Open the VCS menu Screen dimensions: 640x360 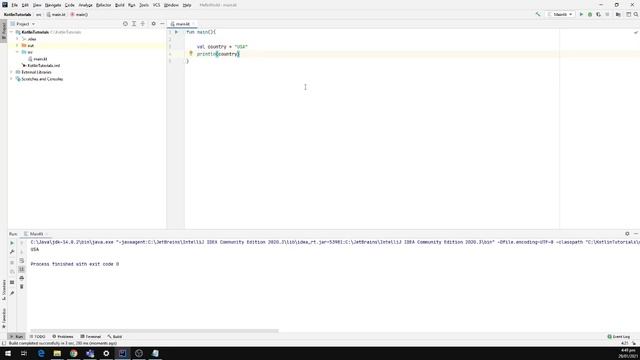[x=156, y=5]
